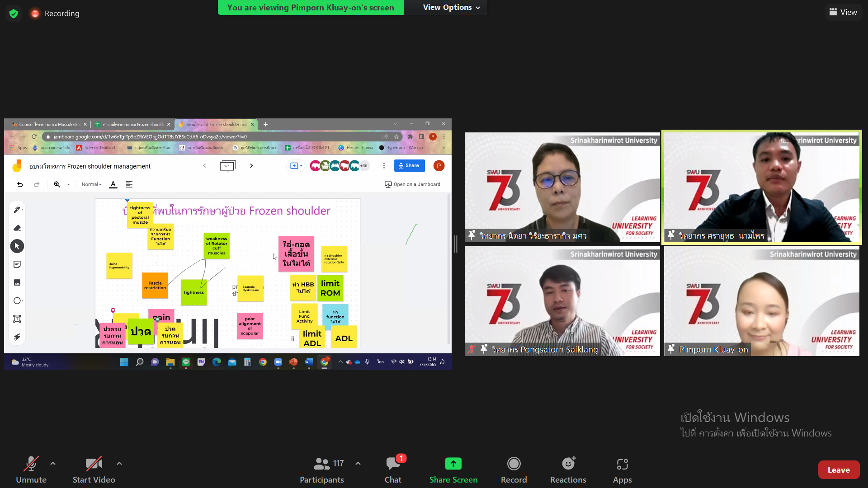
Task: Click the green encryption shield icon
Action: (x=14, y=14)
